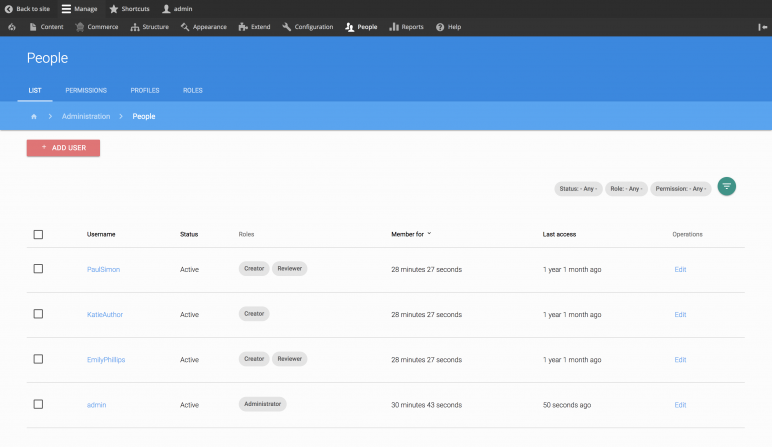The width and height of the screenshot is (772, 447).
Task: Open the Role filter dropdown
Action: click(x=625, y=188)
